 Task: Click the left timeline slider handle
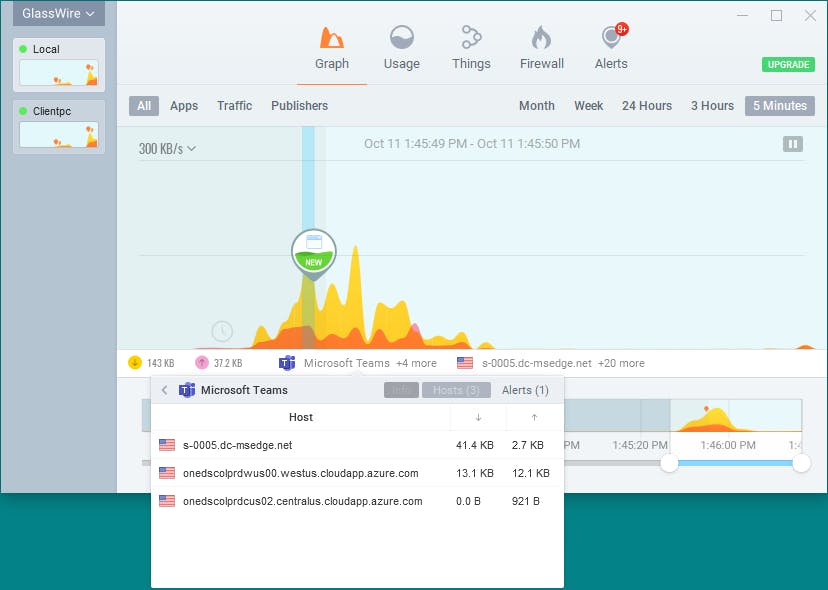click(x=669, y=463)
